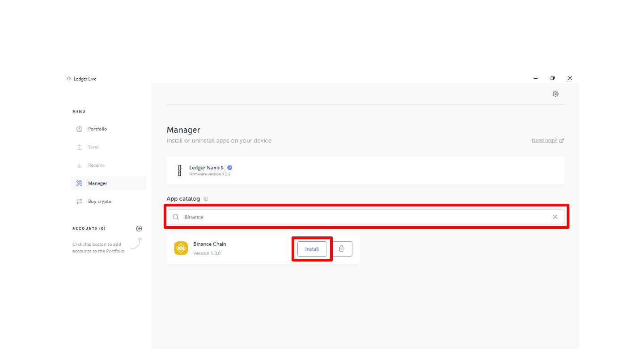
Task: Click the App catalog info icon
Action: point(206,199)
